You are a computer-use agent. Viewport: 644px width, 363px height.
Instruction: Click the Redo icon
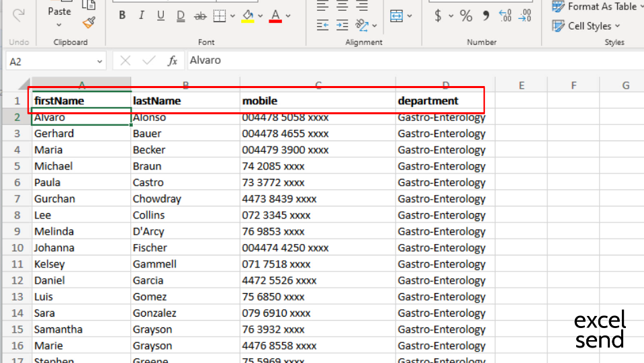(x=19, y=15)
